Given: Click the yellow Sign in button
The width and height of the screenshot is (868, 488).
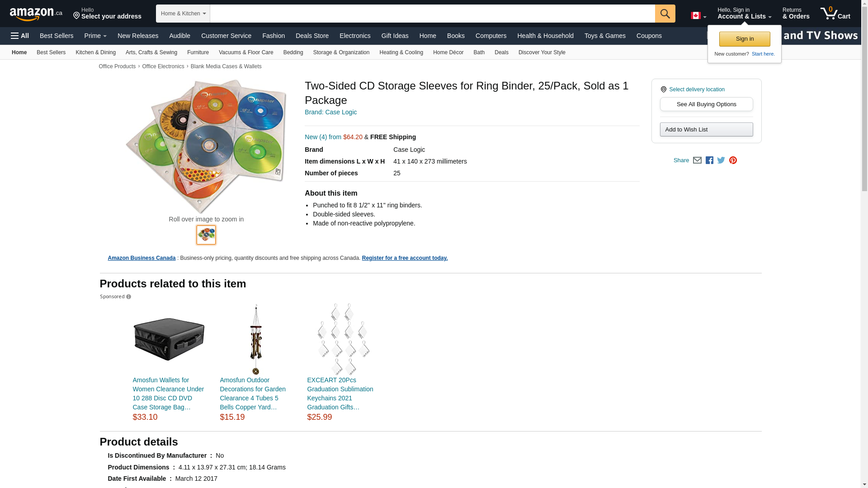Looking at the screenshot, I should click(x=745, y=39).
